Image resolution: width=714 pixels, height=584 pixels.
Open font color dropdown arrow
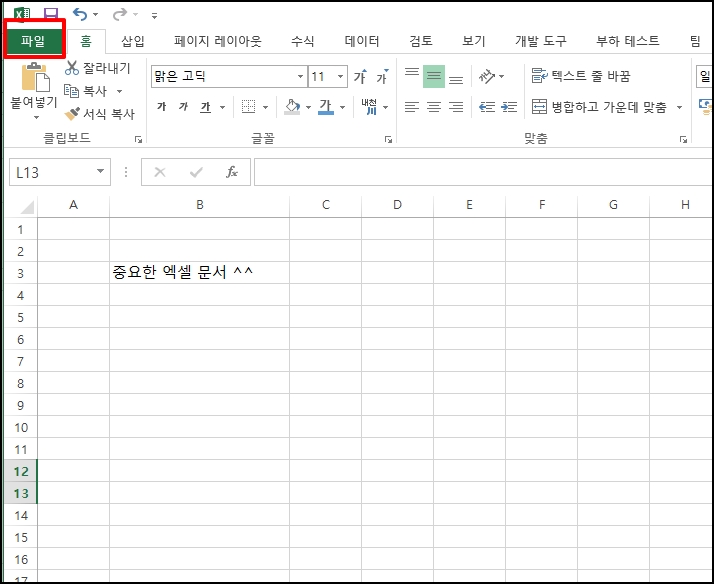[342, 107]
